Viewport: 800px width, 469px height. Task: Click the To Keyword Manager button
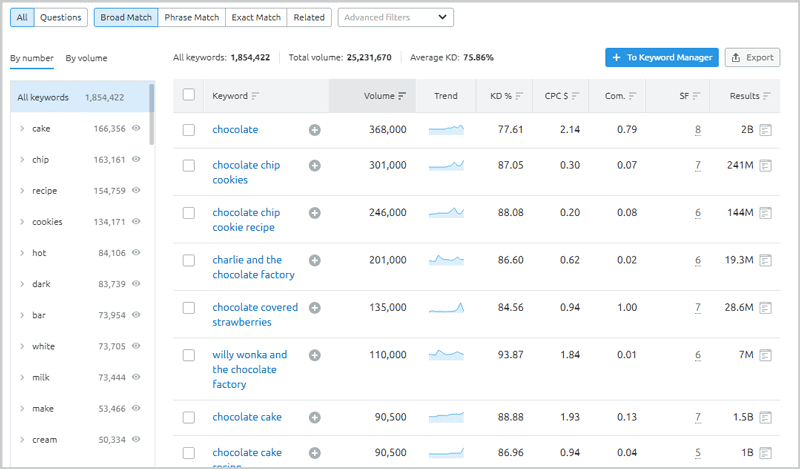pyautogui.click(x=661, y=57)
